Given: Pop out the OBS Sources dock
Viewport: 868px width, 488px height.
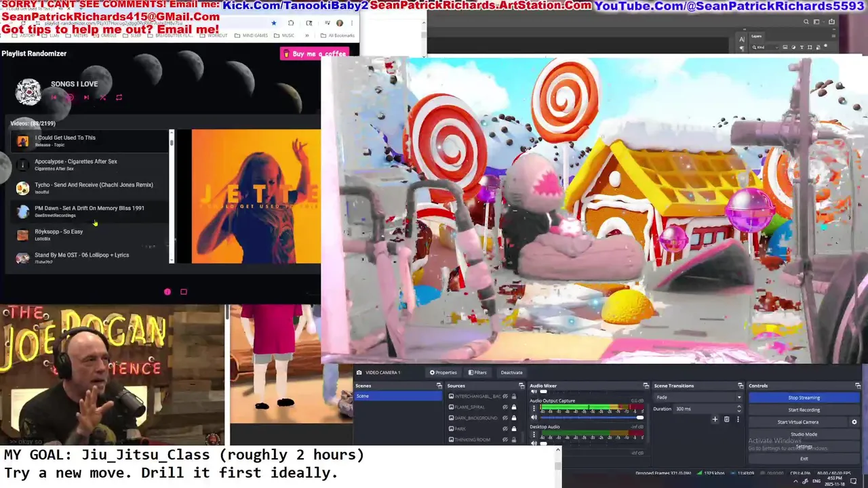Looking at the screenshot, I should (x=521, y=386).
